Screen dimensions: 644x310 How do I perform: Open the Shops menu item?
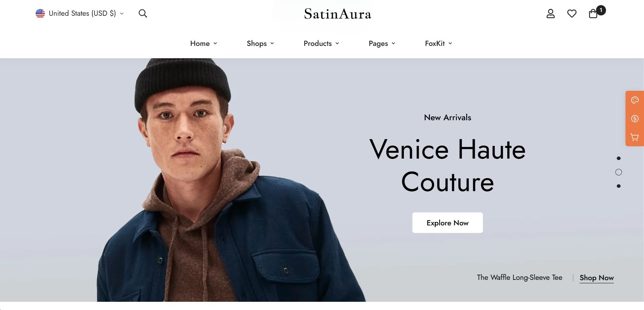pyautogui.click(x=260, y=44)
